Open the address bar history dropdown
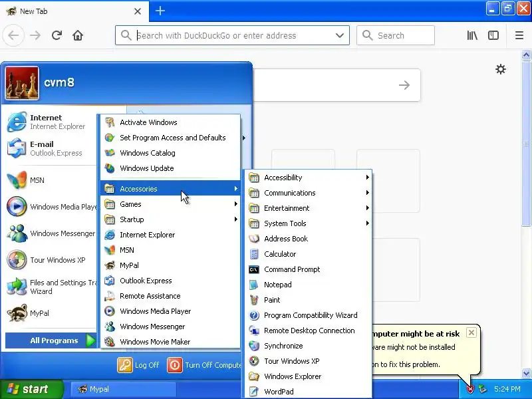This screenshot has width=532, height=399. [x=339, y=35]
